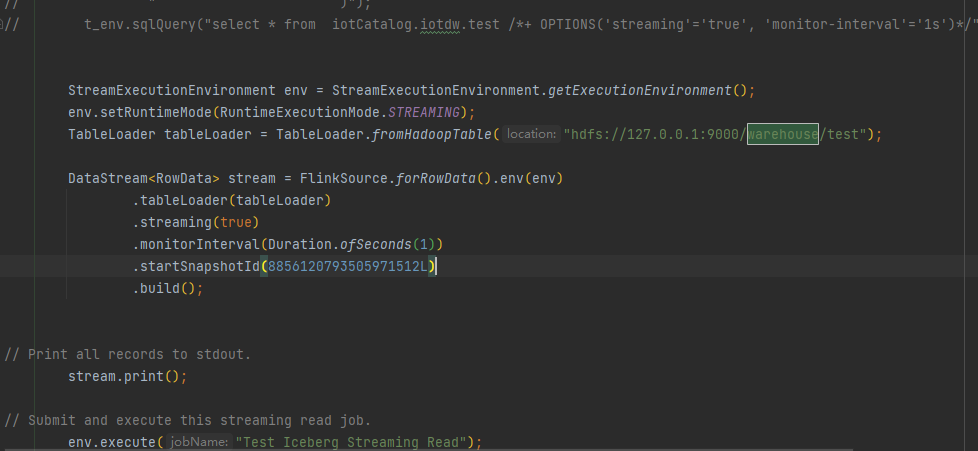This screenshot has width=978, height=451.
Task: Click the 'TableLoader tableLoader' variable declaration
Action: click(160, 134)
